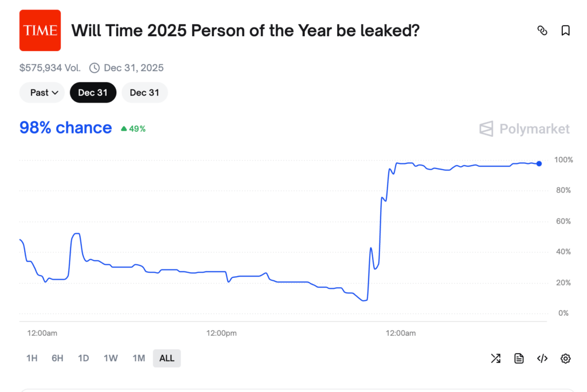Switch to the 1W range tab
Image resolution: width=587 pixels, height=392 pixels.
point(110,358)
